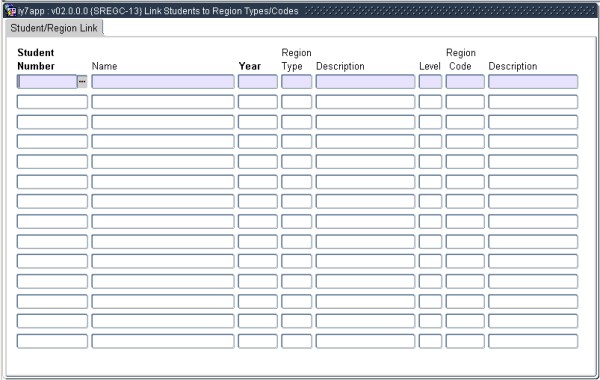
Task: Click the application icon in the title bar
Action: (10, 10)
